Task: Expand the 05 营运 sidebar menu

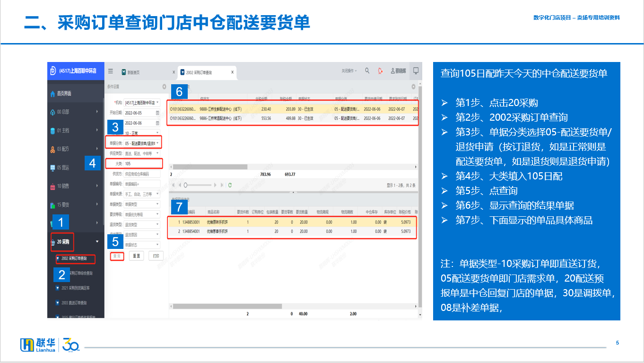Action: [76, 168]
